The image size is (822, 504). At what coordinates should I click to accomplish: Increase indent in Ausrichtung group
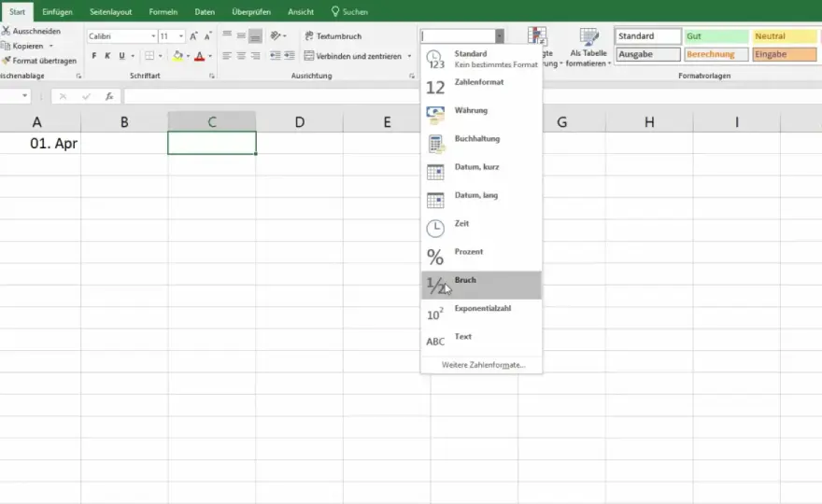click(290, 56)
